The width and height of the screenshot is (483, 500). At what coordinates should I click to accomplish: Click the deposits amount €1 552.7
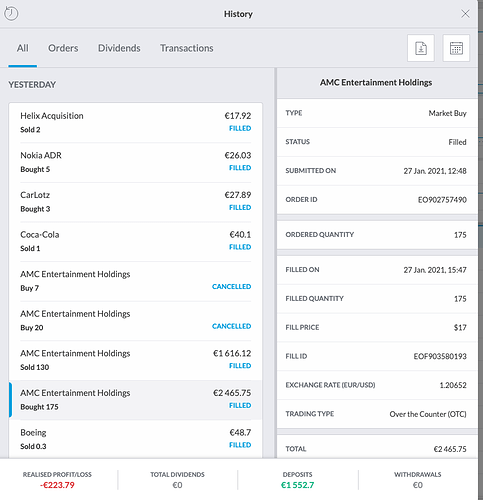297,485
